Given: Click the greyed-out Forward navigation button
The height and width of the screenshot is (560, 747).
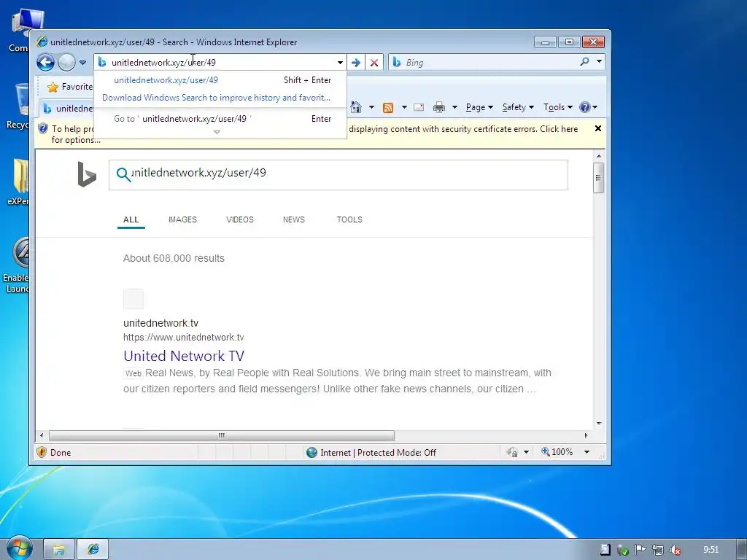Looking at the screenshot, I should pyautogui.click(x=66, y=63).
